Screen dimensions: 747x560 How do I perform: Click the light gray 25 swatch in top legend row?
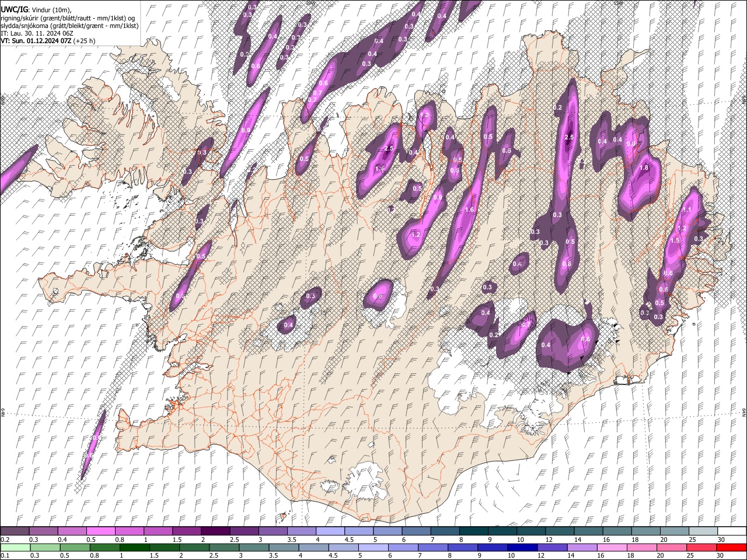702,531
